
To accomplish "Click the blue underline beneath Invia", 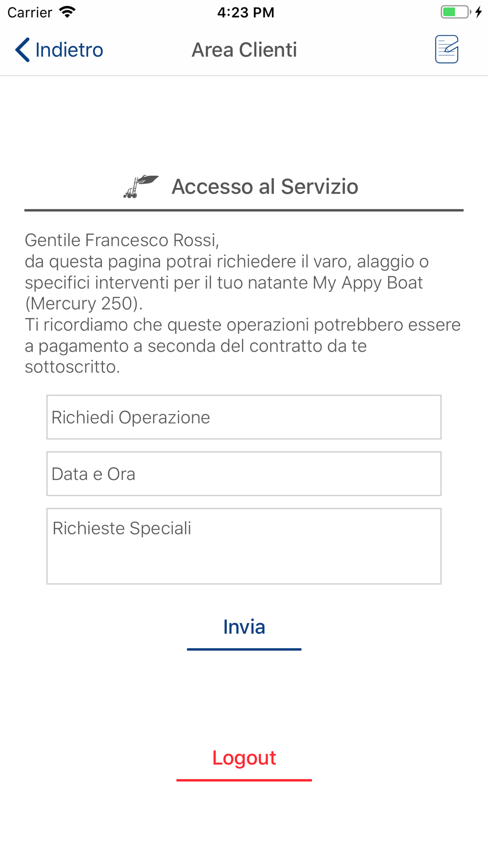I will [244, 649].
